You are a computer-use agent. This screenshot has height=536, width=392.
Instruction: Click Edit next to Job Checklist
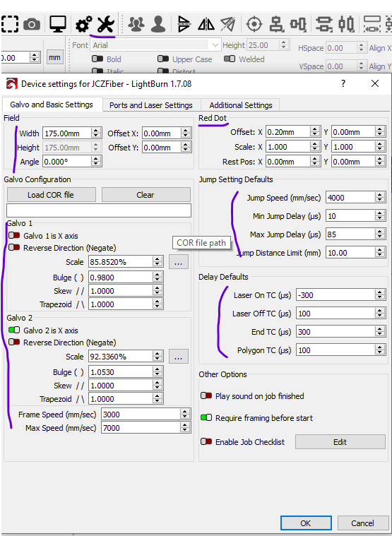(340, 442)
